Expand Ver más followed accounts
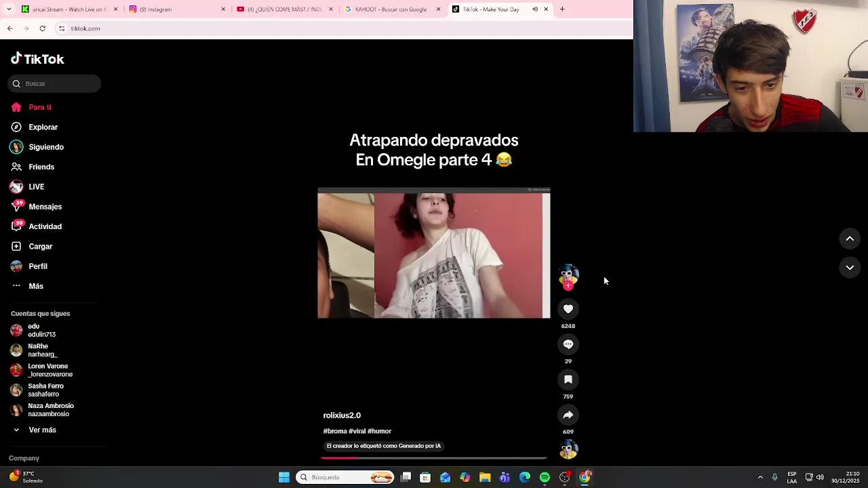This screenshot has height=488, width=868. [x=35, y=430]
